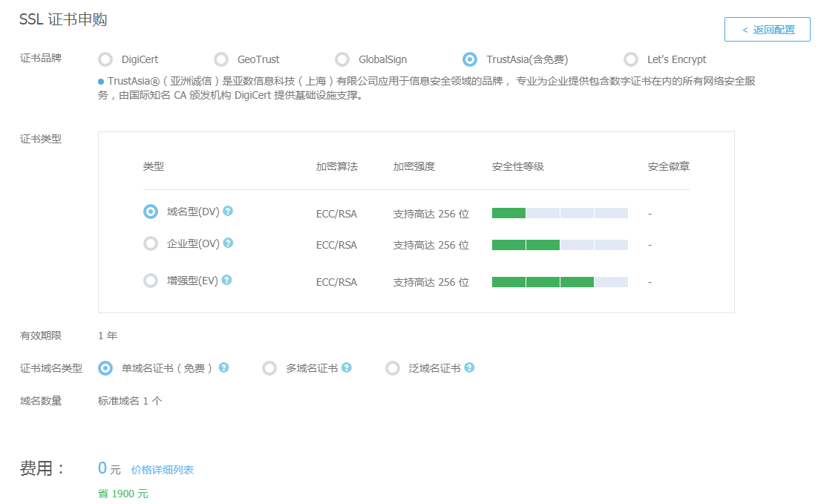Select 泛域名证书 wildcard option

pyautogui.click(x=393, y=368)
